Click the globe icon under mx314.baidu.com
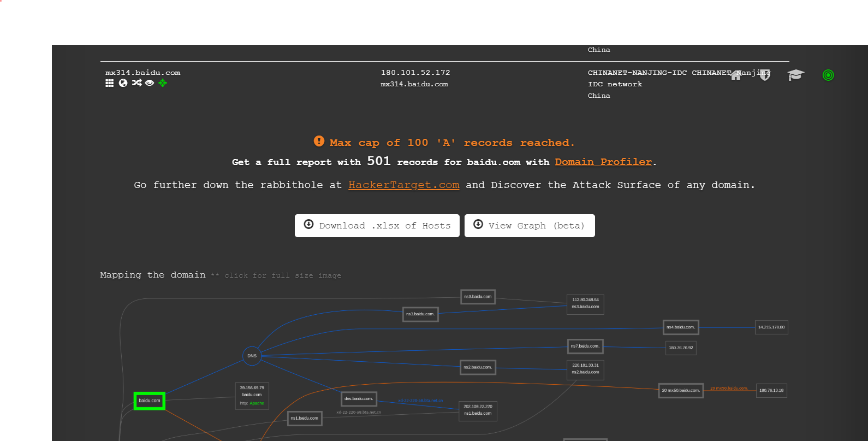The width and height of the screenshot is (868, 441). [x=123, y=83]
